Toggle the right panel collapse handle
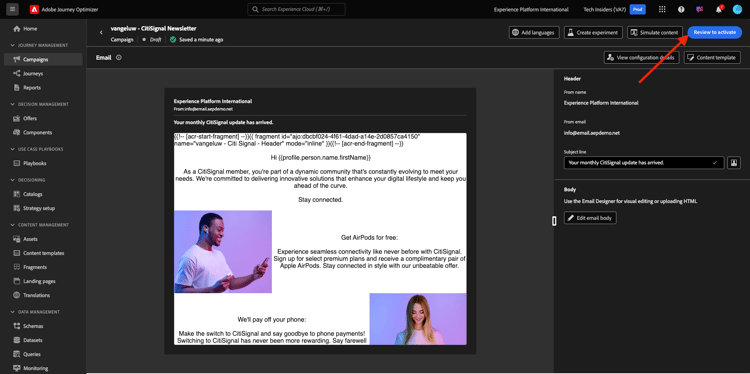Image resolution: width=750 pixels, height=374 pixels. pyautogui.click(x=554, y=220)
